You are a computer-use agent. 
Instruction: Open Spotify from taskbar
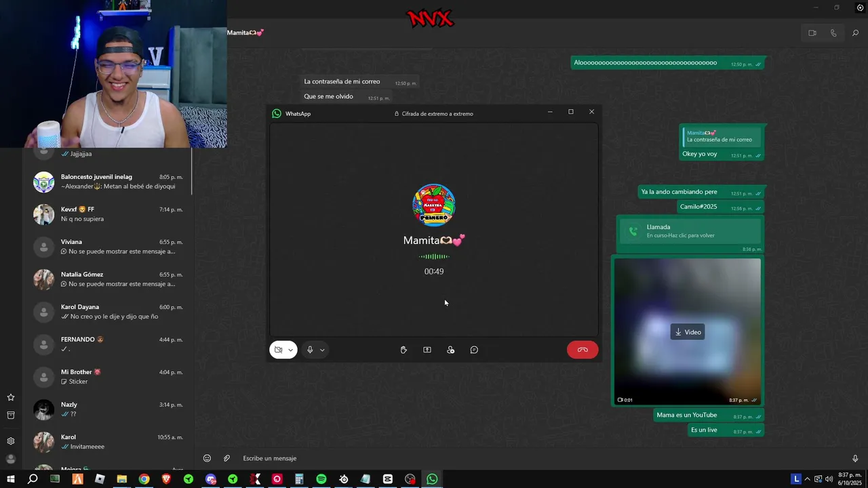point(321,479)
